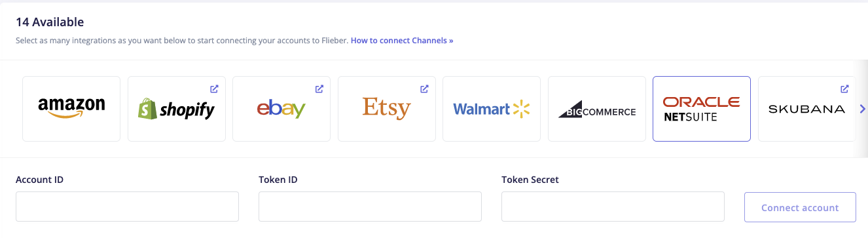Show more integrations with right chevron
This screenshot has width=868, height=238.
tap(862, 109)
